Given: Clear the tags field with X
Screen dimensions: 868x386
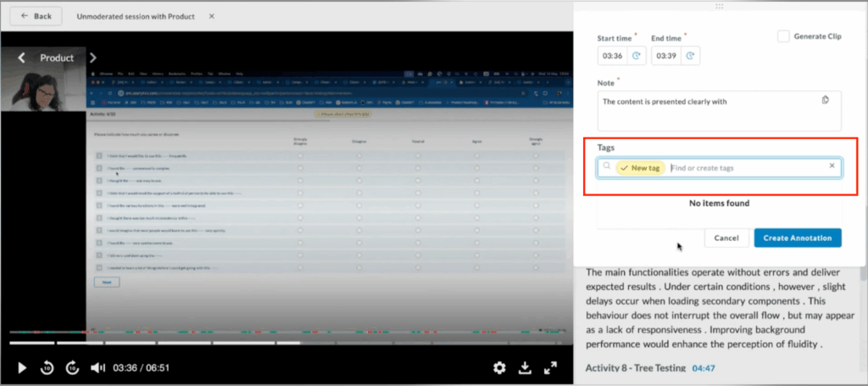Looking at the screenshot, I should tap(832, 166).
